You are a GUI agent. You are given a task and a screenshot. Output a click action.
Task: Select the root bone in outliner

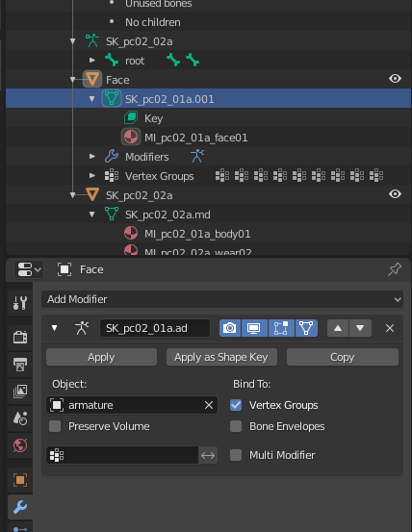coord(135,61)
